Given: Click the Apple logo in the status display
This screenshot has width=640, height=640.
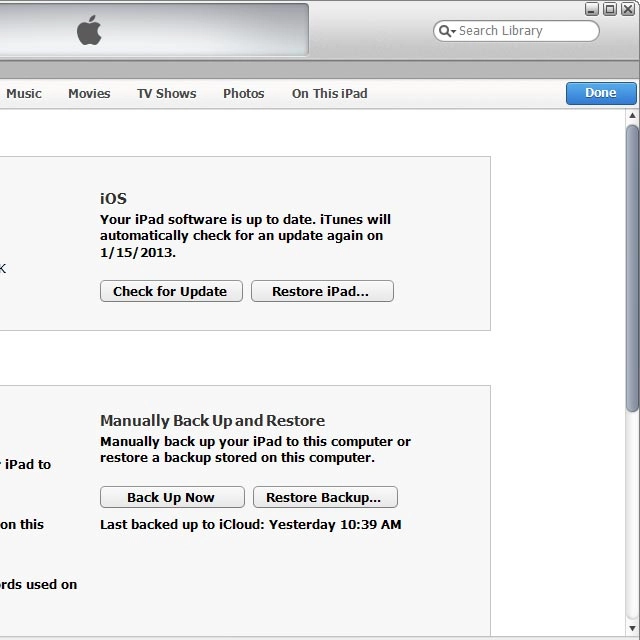Looking at the screenshot, I should coord(90,31).
